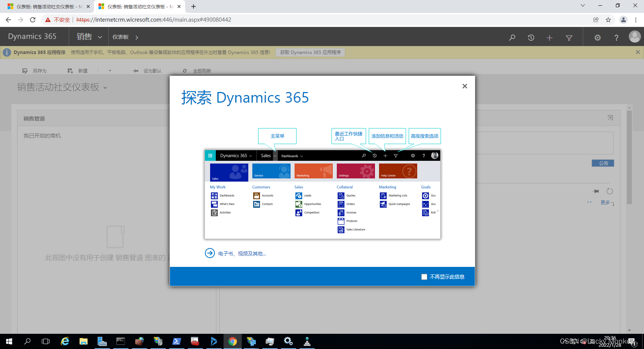Open the Chrome profile icon
The height and width of the screenshot is (349, 644).
coord(623,20)
